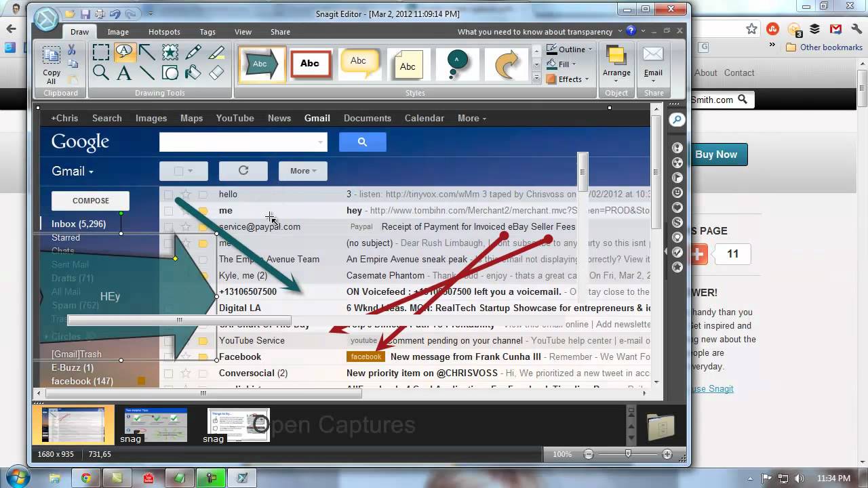Select the Pen drawing tool
This screenshot has width=868, height=488.
click(193, 52)
